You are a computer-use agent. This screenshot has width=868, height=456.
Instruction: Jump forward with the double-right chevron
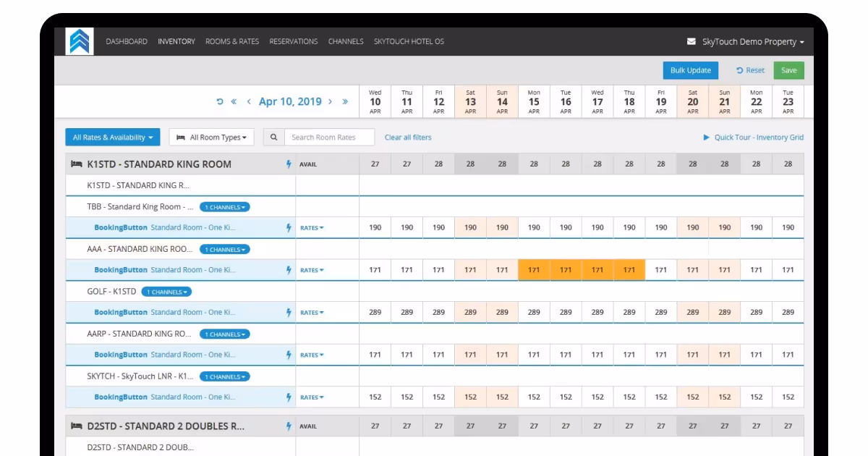(345, 102)
